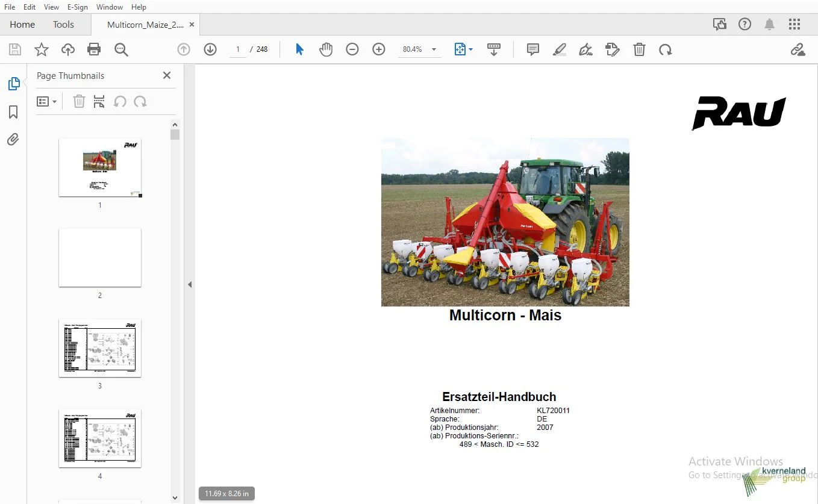Switch to the Home tab
This screenshot has width=818, height=504.
(22, 25)
